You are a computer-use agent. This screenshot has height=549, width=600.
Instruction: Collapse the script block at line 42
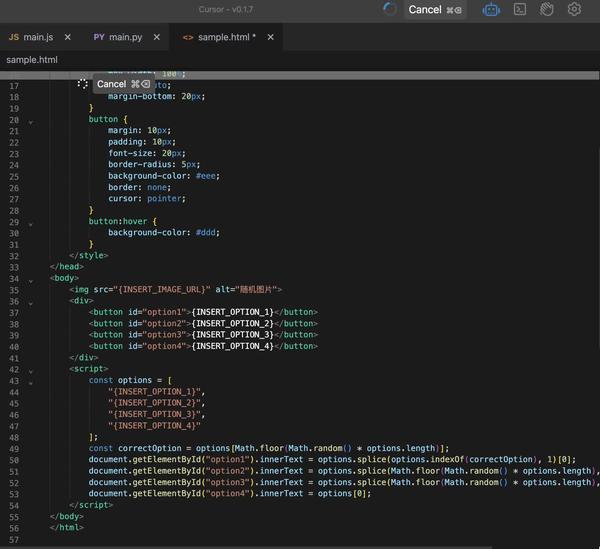coord(31,371)
